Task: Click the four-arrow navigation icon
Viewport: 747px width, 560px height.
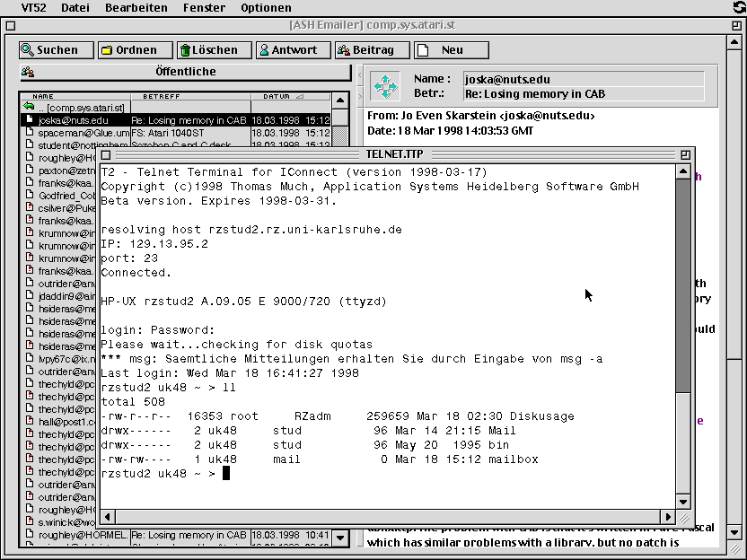Action: [385, 86]
